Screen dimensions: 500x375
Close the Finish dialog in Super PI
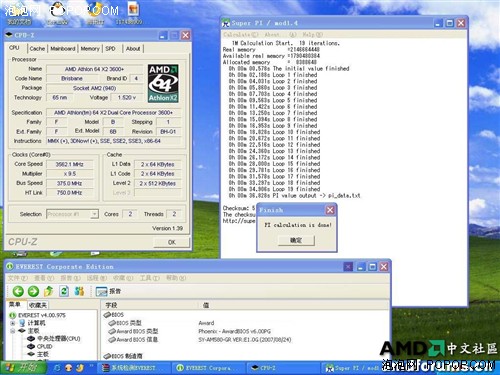click(330, 210)
